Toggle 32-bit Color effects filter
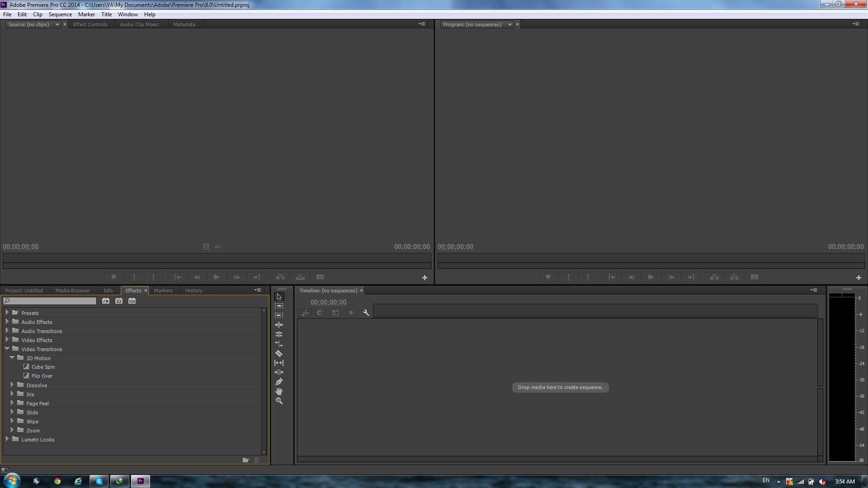This screenshot has height=488, width=868. (x=119, y=301)
